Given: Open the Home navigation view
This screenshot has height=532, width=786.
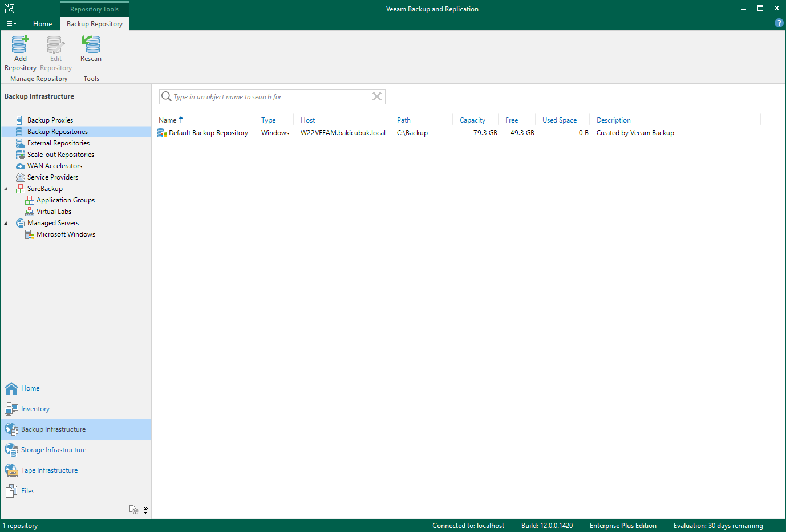Looking at the screenshot, I should 76,388.
